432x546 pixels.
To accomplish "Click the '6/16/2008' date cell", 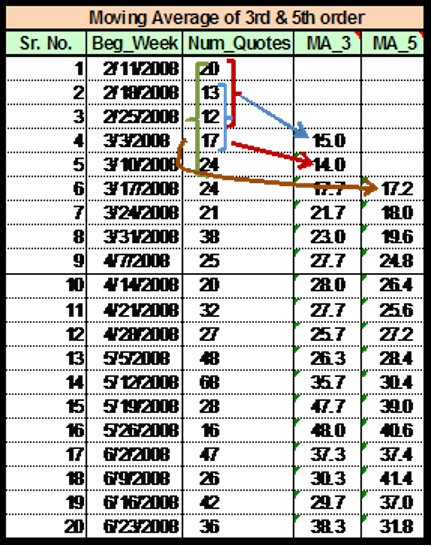I will pos(134,502).
